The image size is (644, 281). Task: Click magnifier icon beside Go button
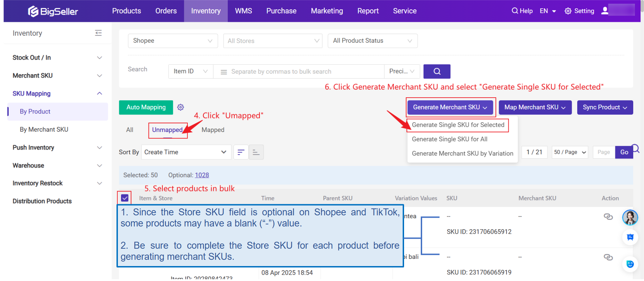coord(636,149)
